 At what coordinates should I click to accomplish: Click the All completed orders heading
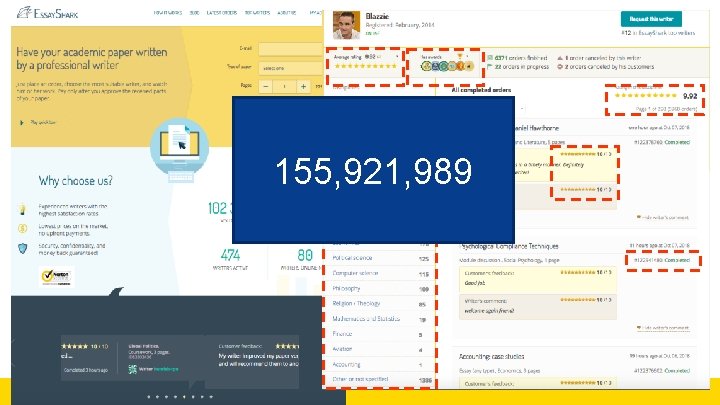[x=481, y=90]
